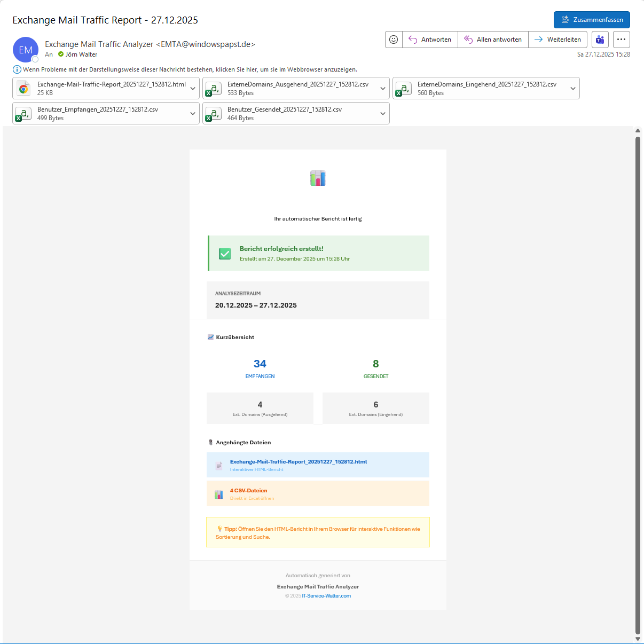The width and height of the screenshot is (644, 644).
Task: Click the info icon in the display notice
Action: 17,69
